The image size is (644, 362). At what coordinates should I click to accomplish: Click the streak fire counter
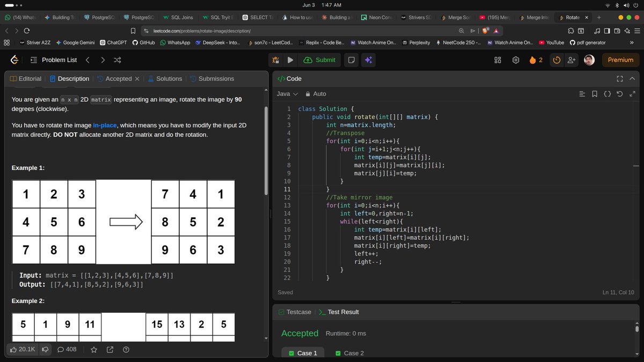(x=536, y=60)
